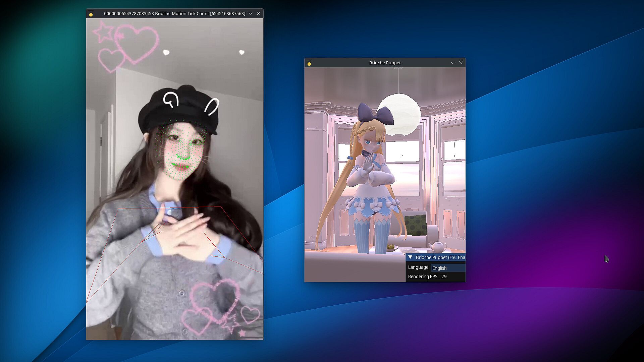Click the white teapot in 3D scene
The image size is (644, 362).
[437, 247]
